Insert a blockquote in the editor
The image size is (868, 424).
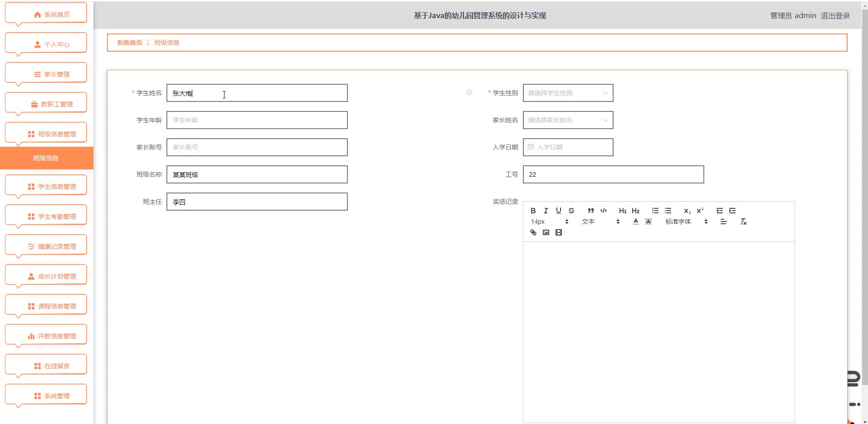(x=590, y=211)
